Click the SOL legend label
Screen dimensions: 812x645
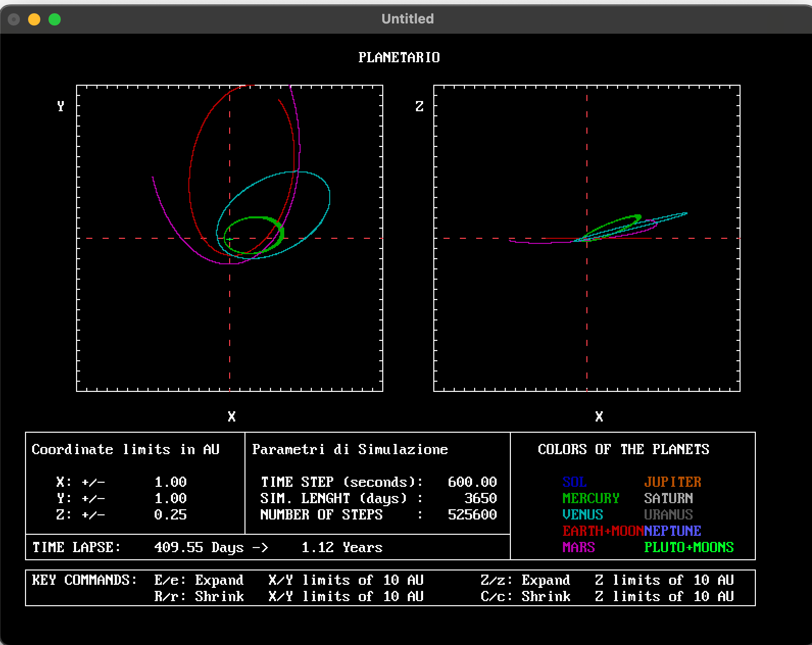pos(574,482)
